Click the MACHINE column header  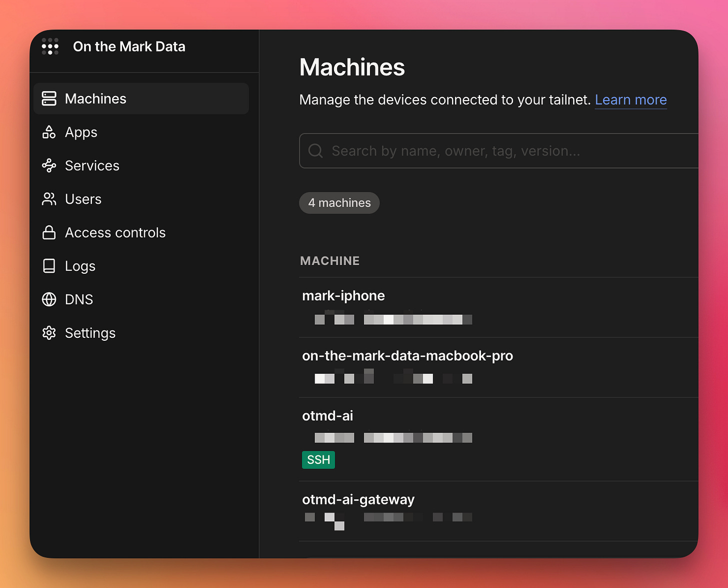tap(329, 261)
